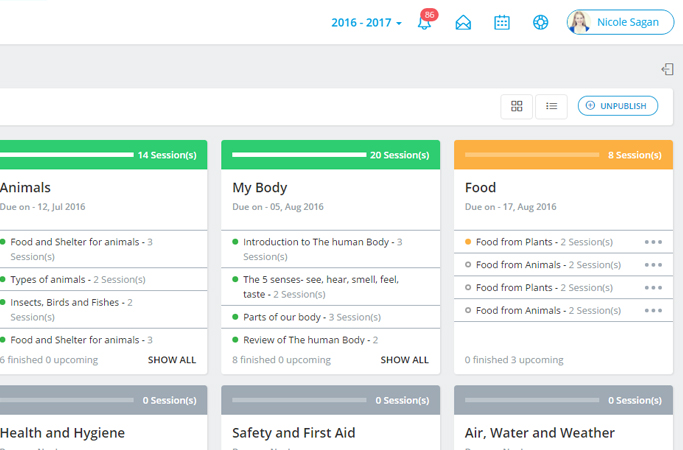This screenshot has height=450, width=683.
Task: Toggle status circle for second Food from Plants
Action: coord(468,288)
